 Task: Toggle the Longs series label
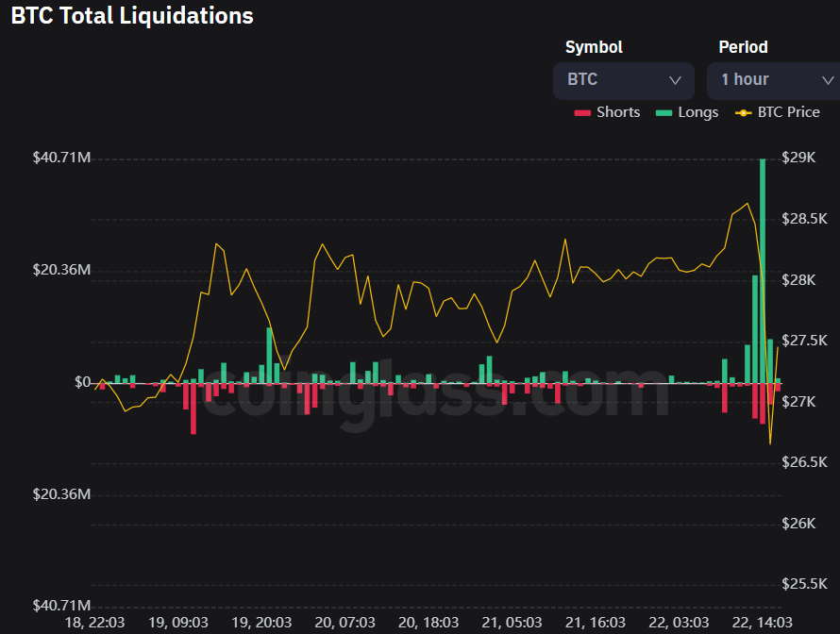point(698,112)
